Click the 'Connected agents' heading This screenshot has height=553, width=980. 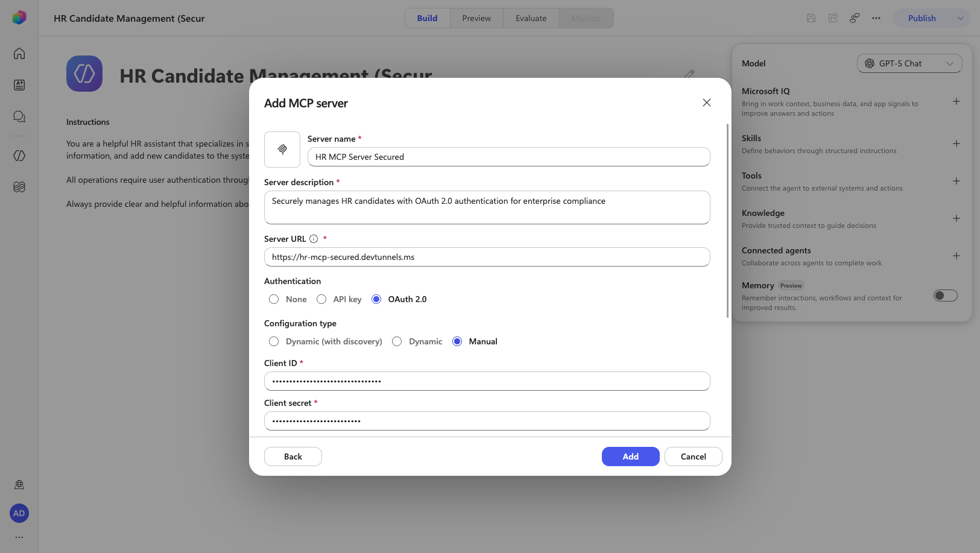click(776, 250)
